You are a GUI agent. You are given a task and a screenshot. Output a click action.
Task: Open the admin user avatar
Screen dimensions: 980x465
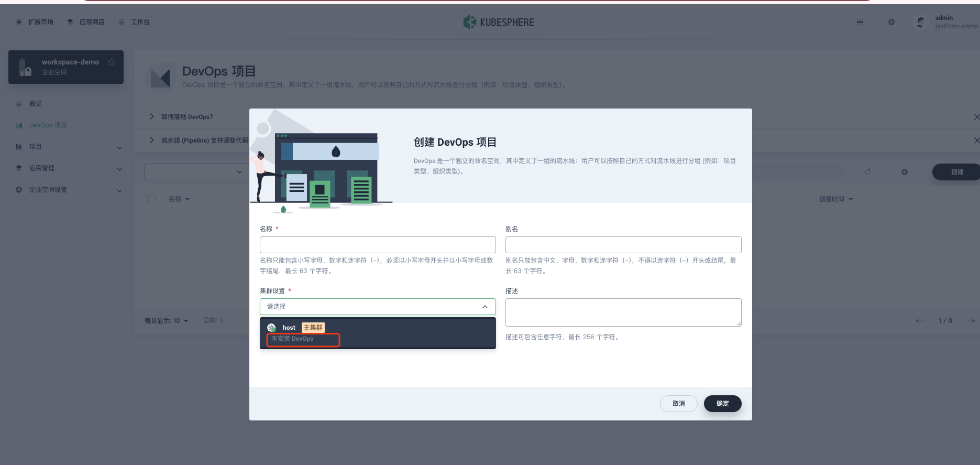pos(921,22)
